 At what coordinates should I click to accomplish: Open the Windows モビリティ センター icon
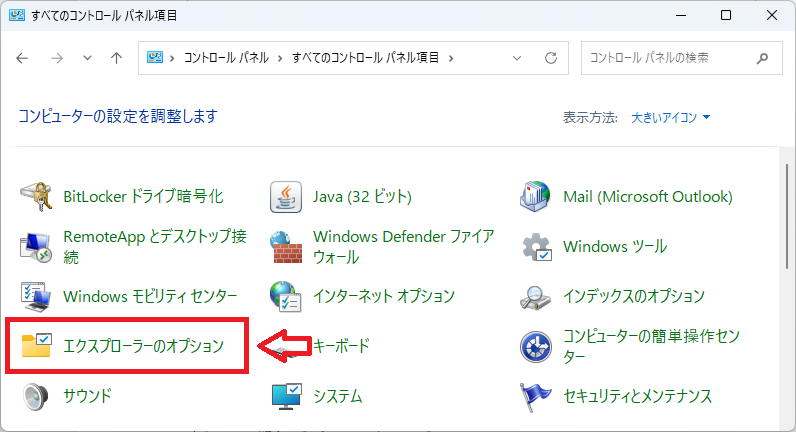click(x=36, y=296)
